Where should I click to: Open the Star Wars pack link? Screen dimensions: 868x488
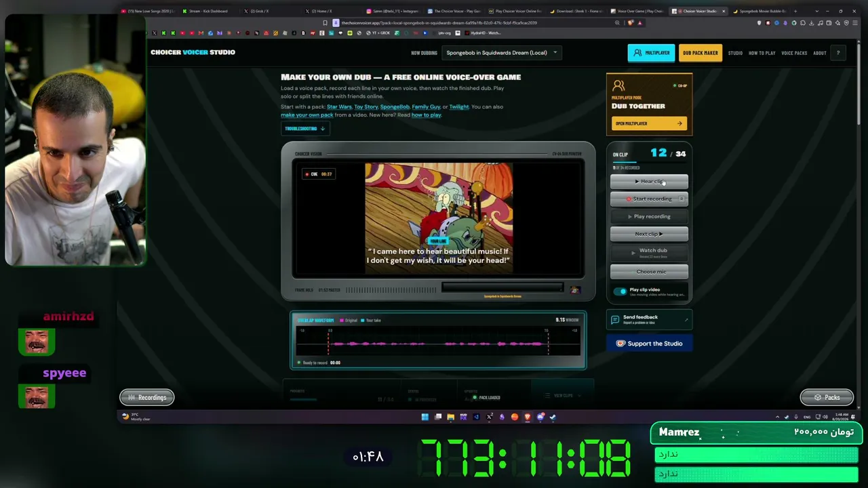pyautogui.click(x=339, y=106)
